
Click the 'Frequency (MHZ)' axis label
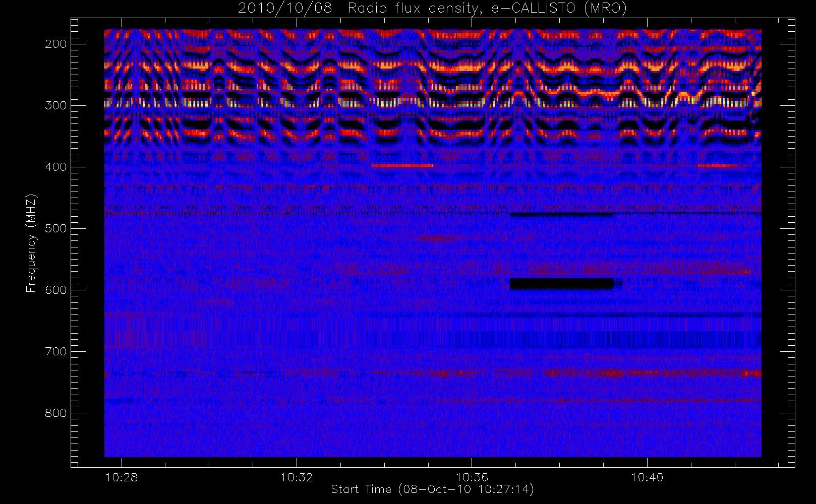31,243
